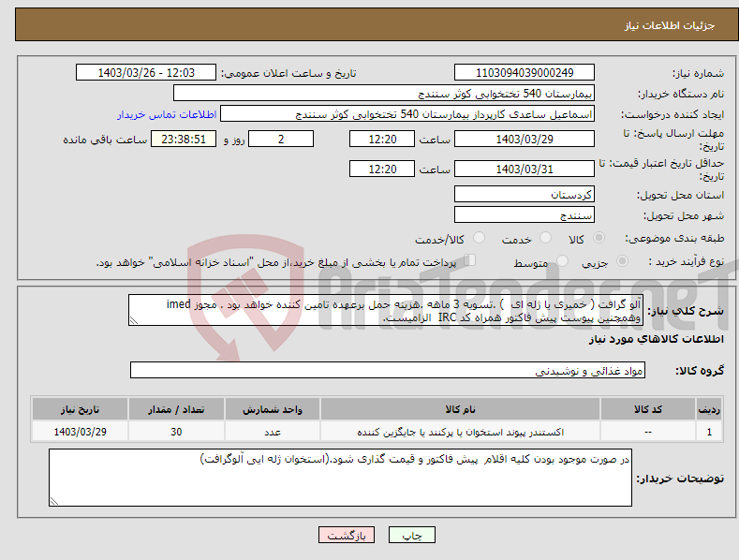
Task: Click the response deadline time field
Action: coord(382,139)
